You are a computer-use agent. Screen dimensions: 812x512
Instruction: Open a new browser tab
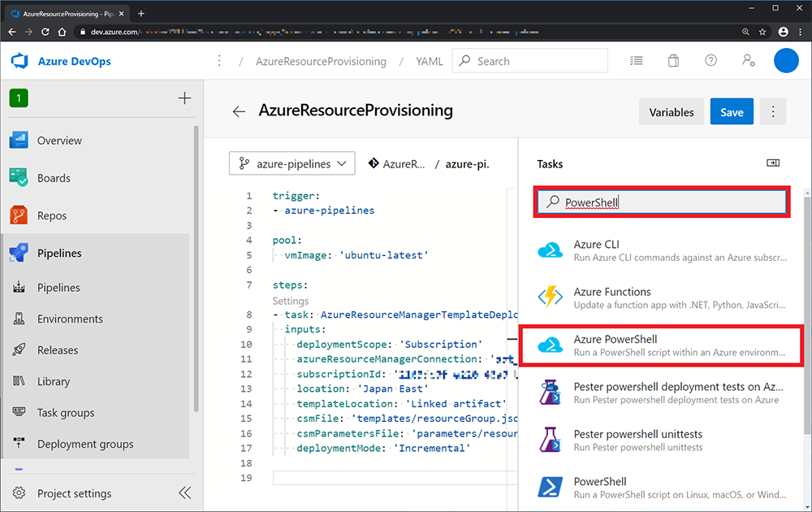tap(140, 14)
